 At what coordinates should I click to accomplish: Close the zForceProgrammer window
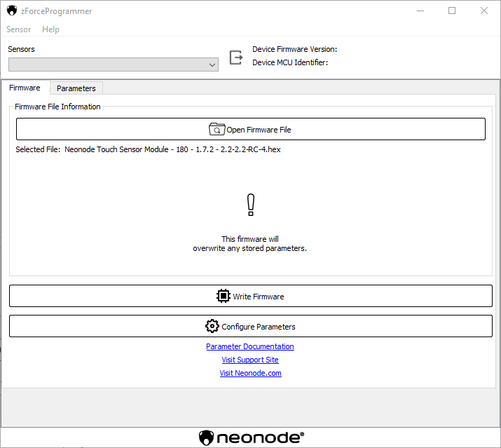(x=484, y=11)
